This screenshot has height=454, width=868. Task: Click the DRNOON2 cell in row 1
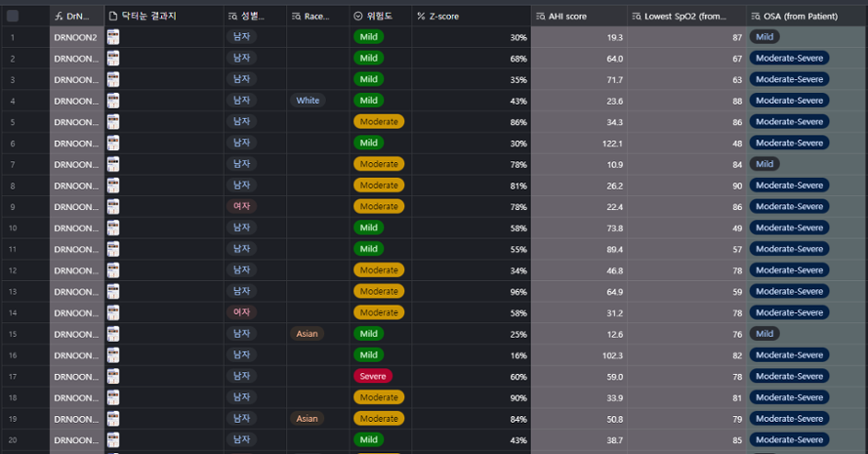point(76,37)
